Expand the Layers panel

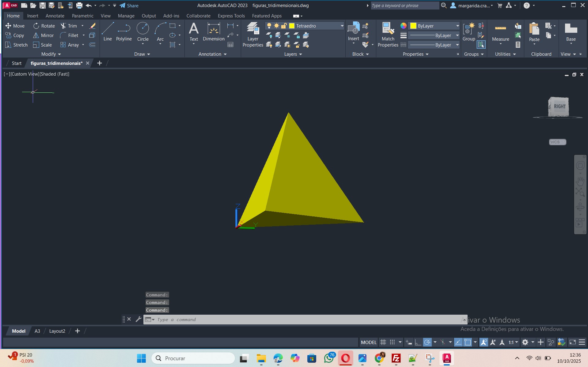(x=293, y=54)
